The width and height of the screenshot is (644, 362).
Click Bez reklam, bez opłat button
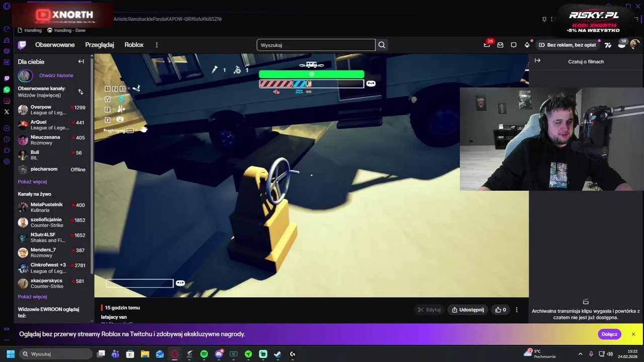(567, 45)
